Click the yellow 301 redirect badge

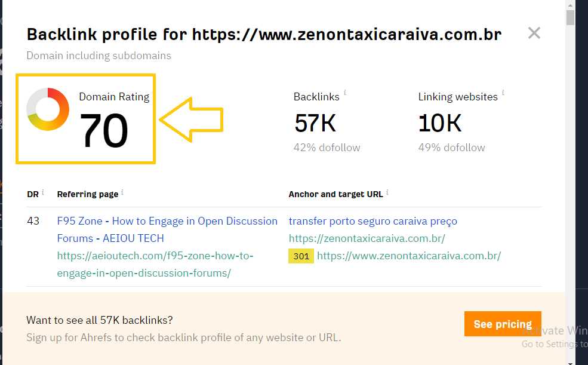(301, 256)
